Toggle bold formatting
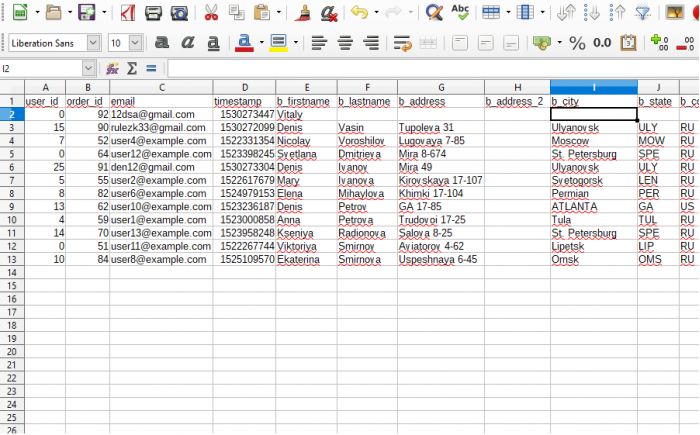This screenshot has width=700, height=435. (162, 43)
